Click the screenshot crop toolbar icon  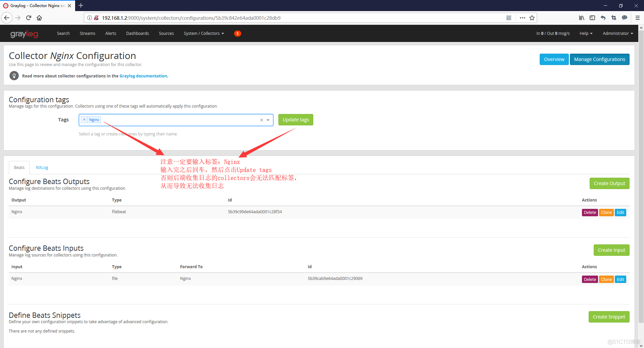614,18
